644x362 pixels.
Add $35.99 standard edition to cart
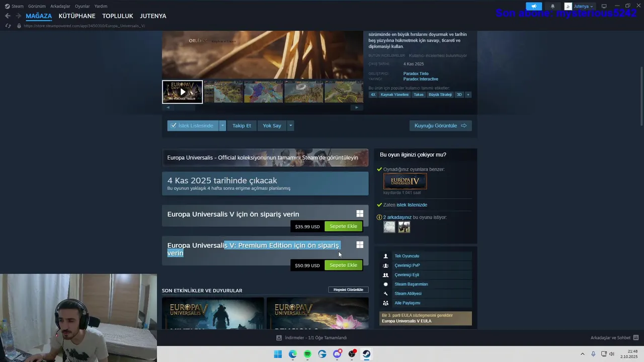coord(343,226)
